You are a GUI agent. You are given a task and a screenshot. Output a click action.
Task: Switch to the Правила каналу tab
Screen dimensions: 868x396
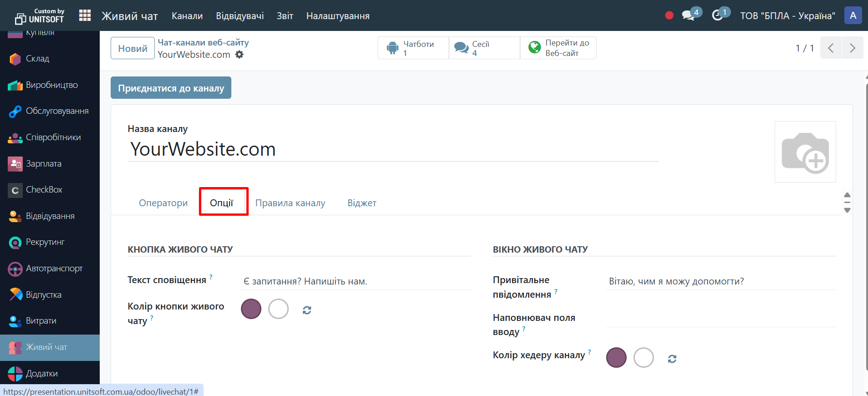(x=290, y=203)
